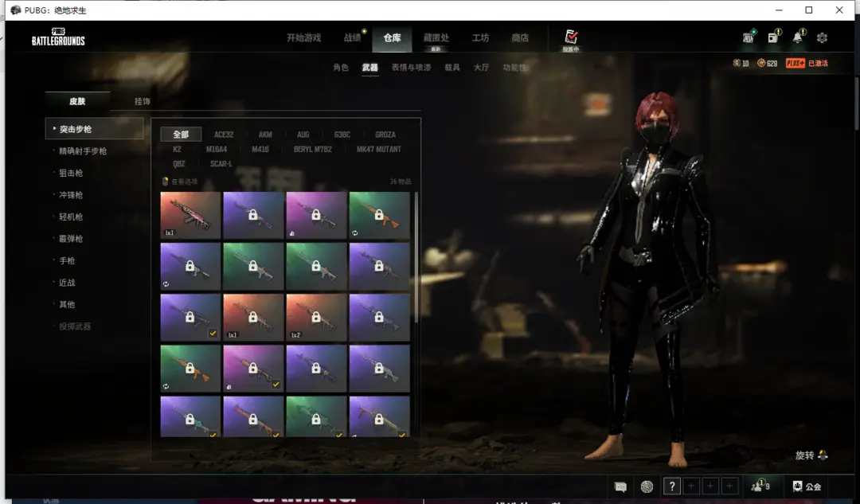Select 突击步枪 assault rifle category
860x504 pixels.
pyautogui.click(x=94, y=129)
